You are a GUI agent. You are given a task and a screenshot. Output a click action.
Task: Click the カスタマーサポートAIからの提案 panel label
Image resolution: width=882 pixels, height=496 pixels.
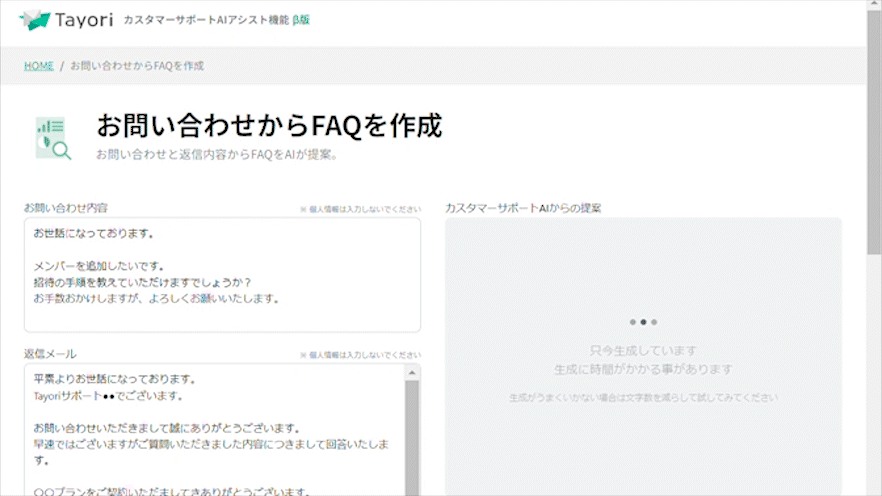click(x=523, y=208)
